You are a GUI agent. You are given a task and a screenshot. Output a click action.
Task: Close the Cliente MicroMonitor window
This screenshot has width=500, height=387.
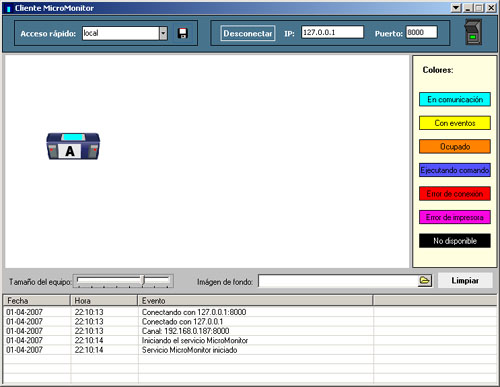491,8
